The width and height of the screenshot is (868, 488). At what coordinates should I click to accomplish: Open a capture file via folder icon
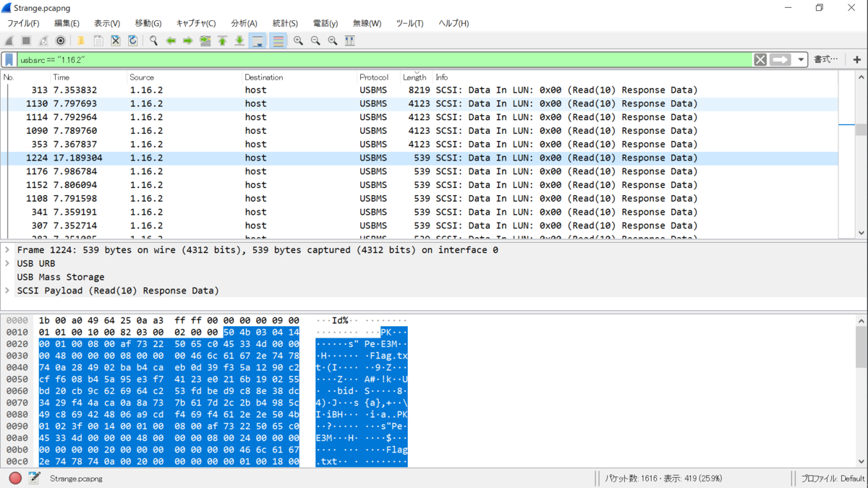[x=81, y=41]
